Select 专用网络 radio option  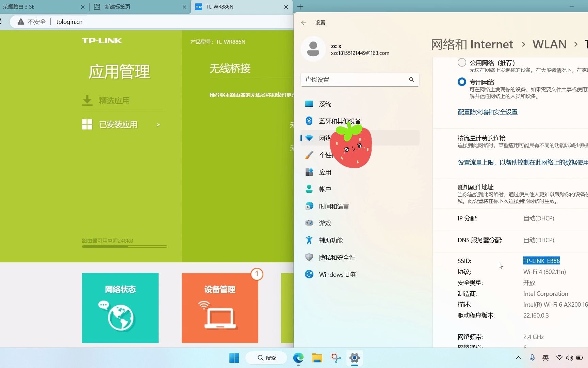(462, 82)
